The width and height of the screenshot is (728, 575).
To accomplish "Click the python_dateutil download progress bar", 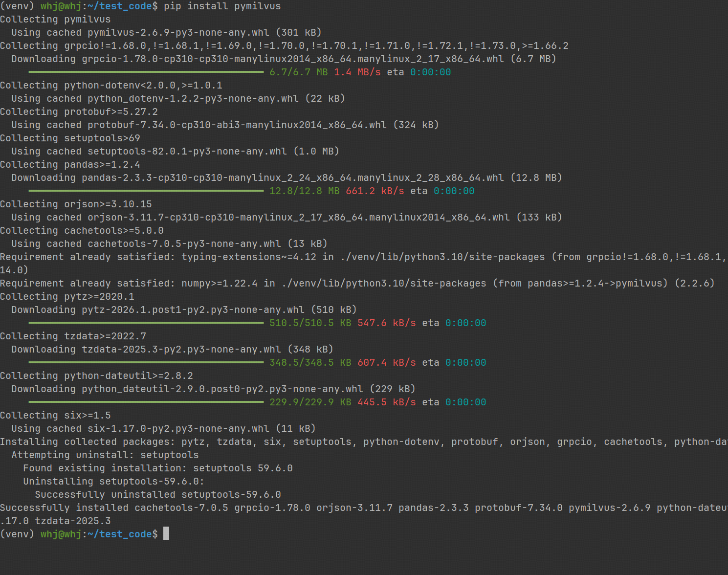I will [146, 402].
